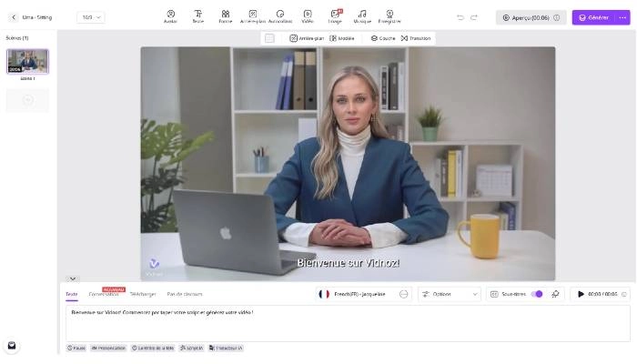Screen dimensions: 637x364
Task: Open the Options dropdown
Action: tap(450, 294)
